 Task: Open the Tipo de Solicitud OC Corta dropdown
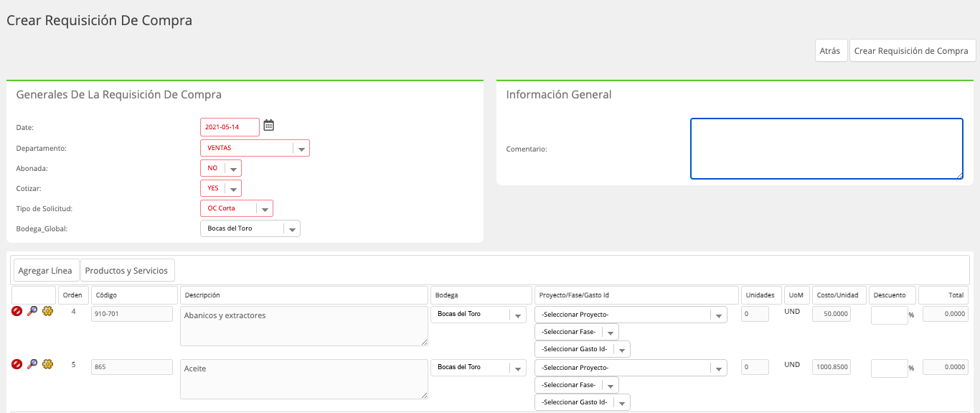237,208
